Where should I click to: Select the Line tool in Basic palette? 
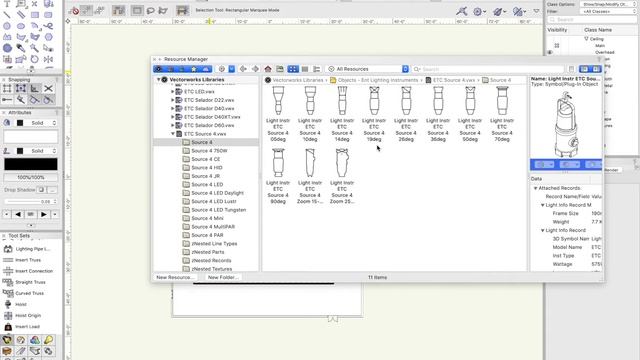(7, 15)
